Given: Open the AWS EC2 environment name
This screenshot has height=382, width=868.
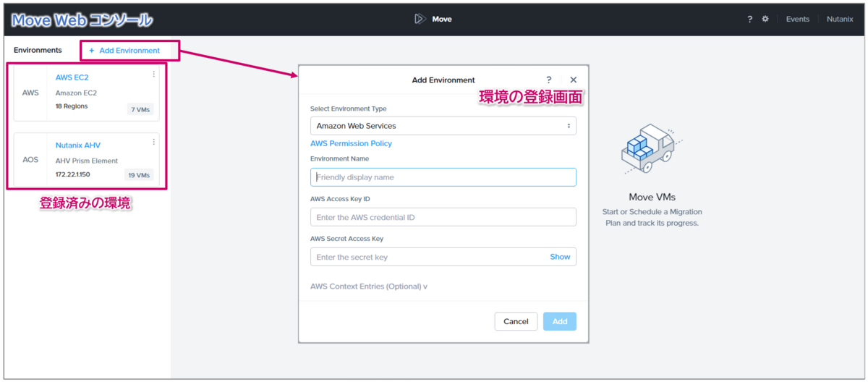Looking at the screenshot, I should pyautogui.click(x=72, y=77).
